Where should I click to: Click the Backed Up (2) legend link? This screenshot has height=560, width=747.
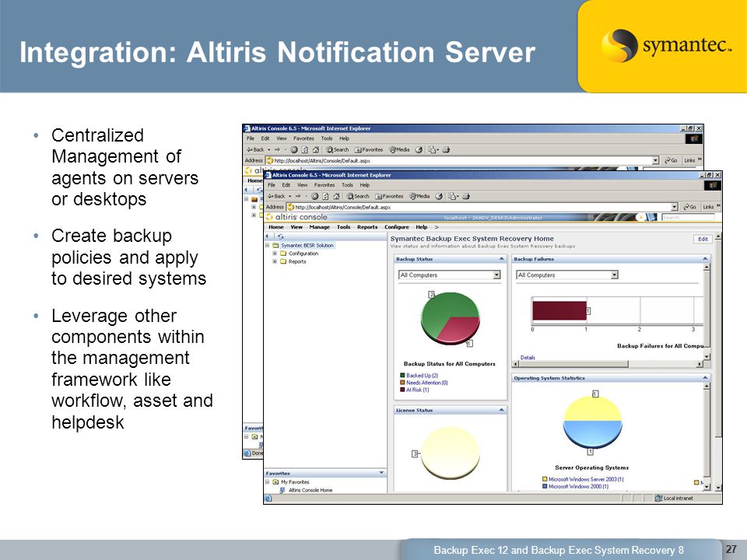point(422,376)
